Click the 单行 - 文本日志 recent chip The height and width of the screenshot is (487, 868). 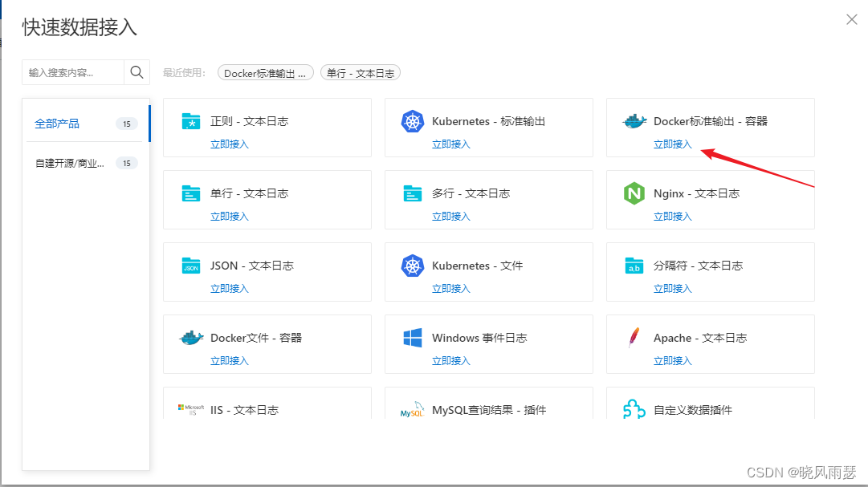point(361,72)
